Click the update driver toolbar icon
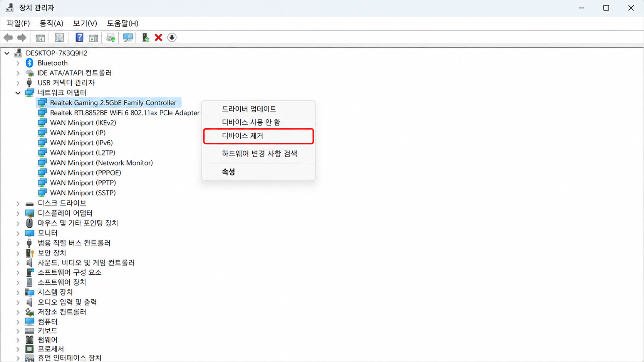Image resolution: width=644 pixels, height=362 pixels. pos(111,38)
